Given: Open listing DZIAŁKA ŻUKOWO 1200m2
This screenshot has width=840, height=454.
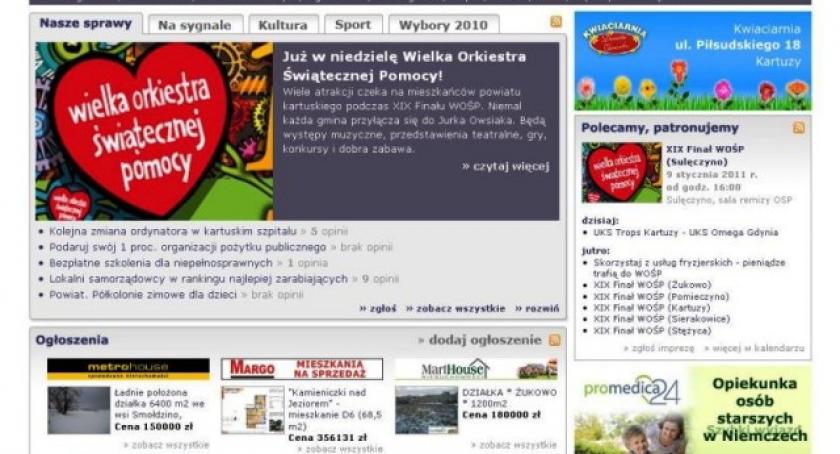Looking at the screenshot, I should click(x=509, y=398).
